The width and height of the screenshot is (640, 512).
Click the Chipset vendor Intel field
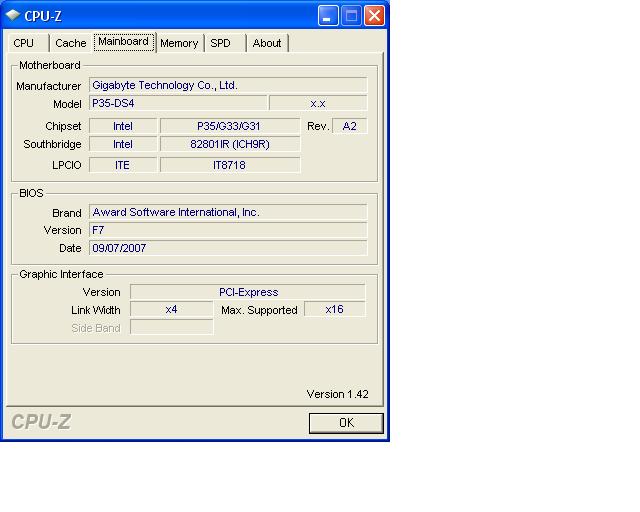click(123, 126)
